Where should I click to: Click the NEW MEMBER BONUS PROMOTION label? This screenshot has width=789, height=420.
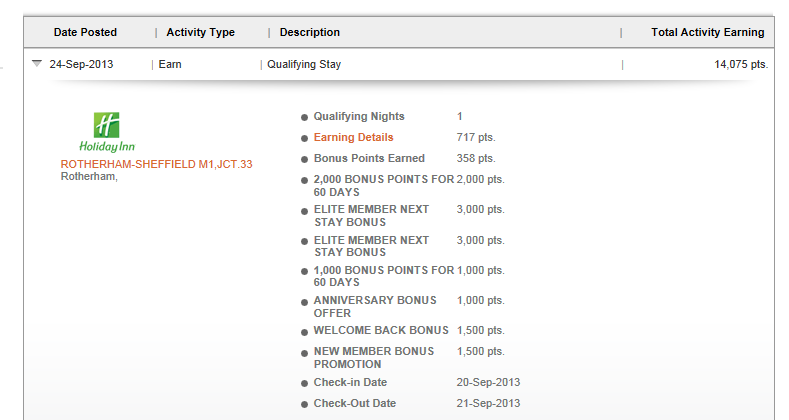tap(373, 358)
